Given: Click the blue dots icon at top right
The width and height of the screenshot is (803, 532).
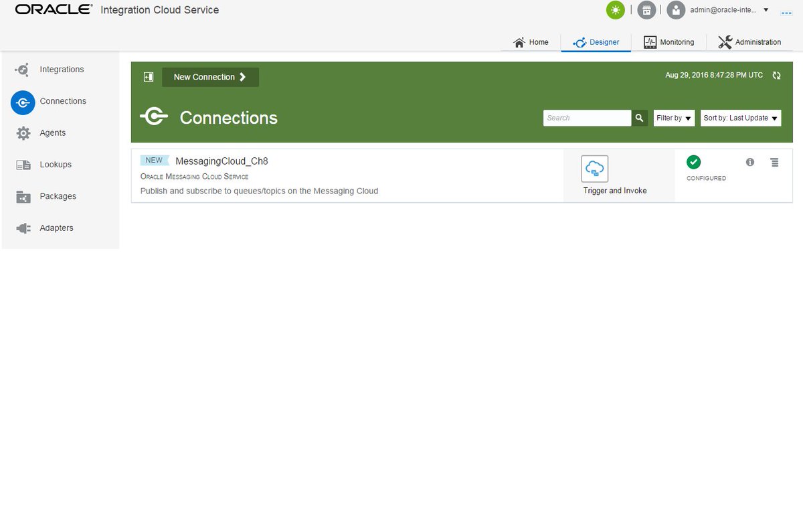Looking at the screenshot, I should (786, 12).
